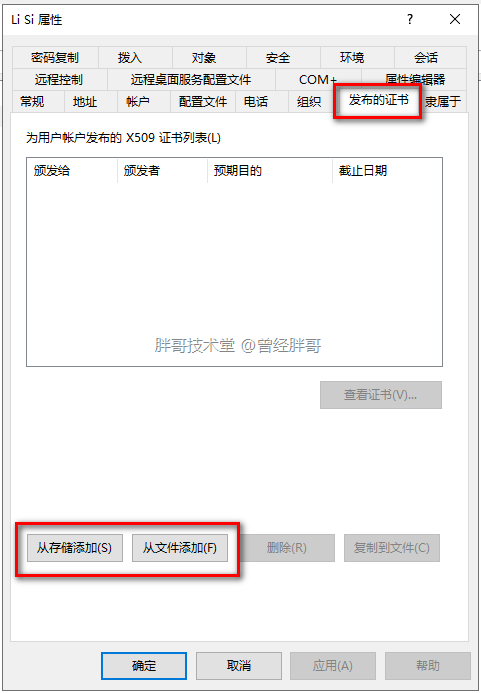Screen dimensions: 481x693
Task: Select the 远程控制 tab
Action: coord(59,80)
